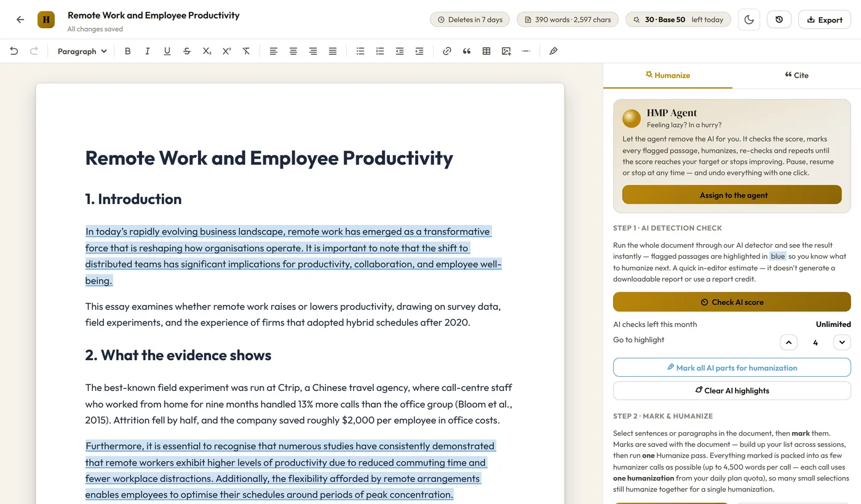Insert a numbered list
The height and width of the screenshot is (504, 861).
click(380, 52)
